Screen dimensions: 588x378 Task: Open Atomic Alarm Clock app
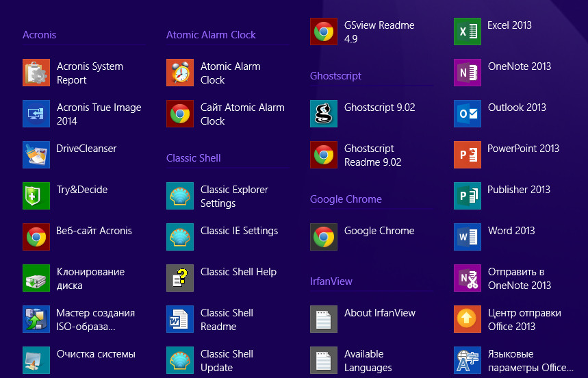pyautogui.click(x=180, y=73)
